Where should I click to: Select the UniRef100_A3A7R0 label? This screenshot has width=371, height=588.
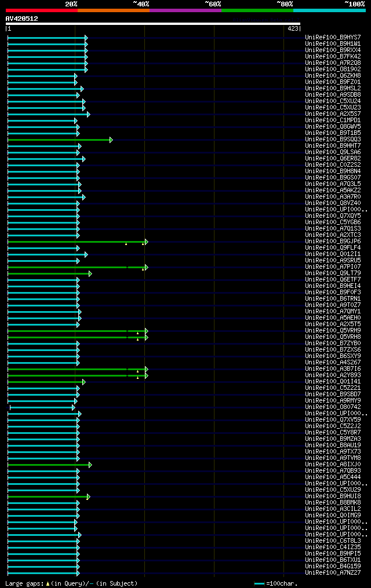(333, 197)
